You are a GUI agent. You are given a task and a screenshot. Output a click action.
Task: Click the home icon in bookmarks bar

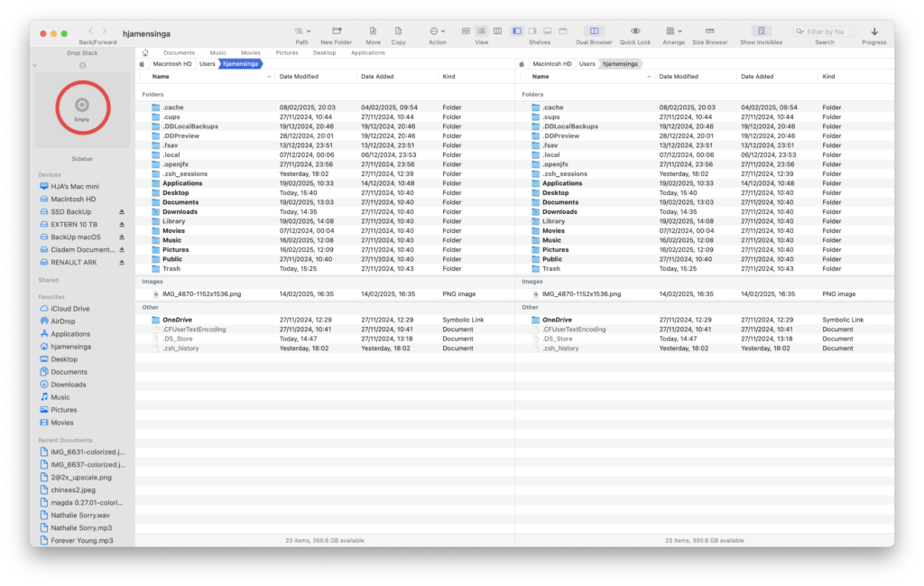145,53
